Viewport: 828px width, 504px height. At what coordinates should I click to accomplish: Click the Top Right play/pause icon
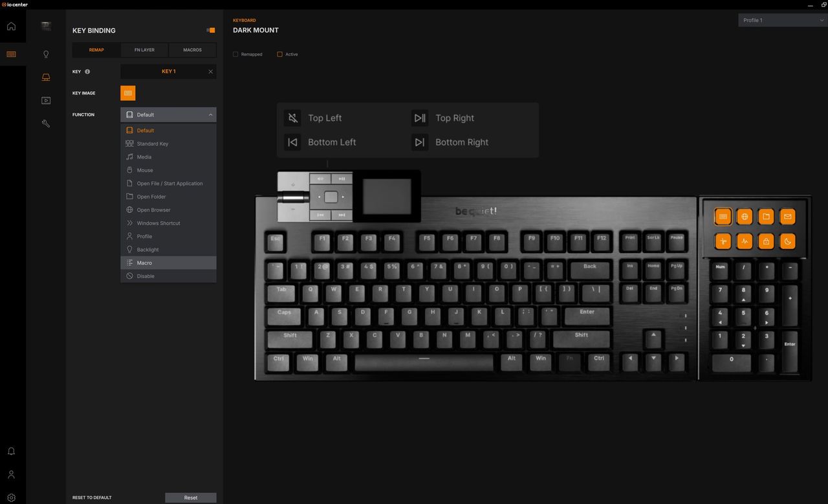click(420, 118)
